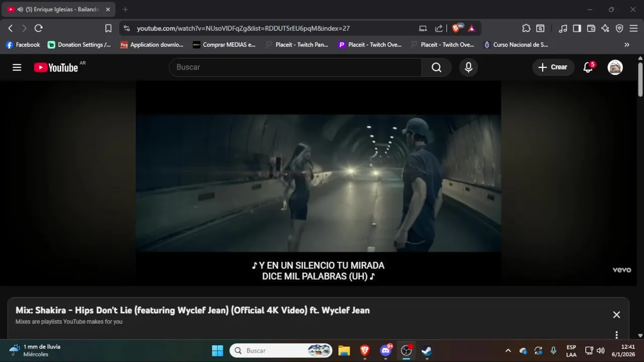Click the OneDrive cloud tray icon
Screen dimensions: 644x362
[x=523, y=350]
